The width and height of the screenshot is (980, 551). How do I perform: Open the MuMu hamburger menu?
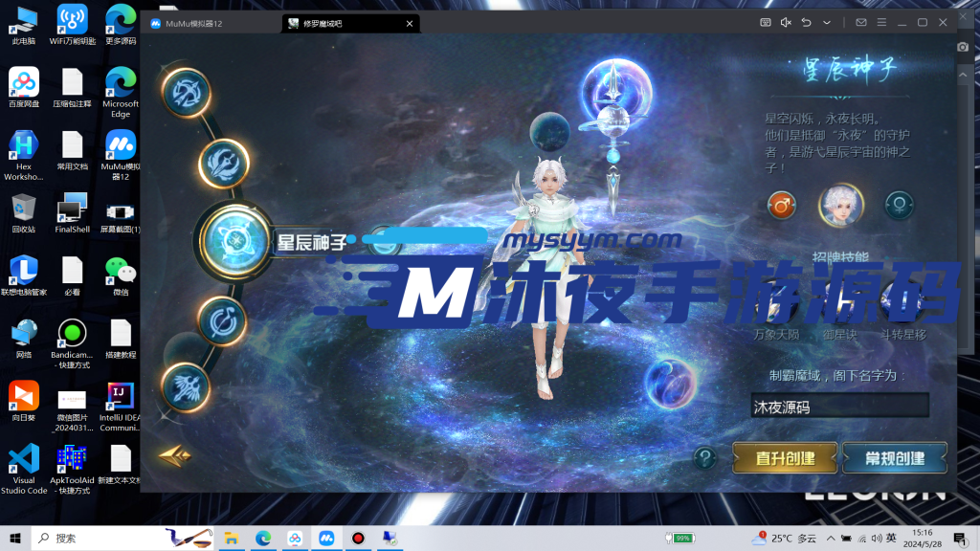pyautogui.click(x=882, y=21)
